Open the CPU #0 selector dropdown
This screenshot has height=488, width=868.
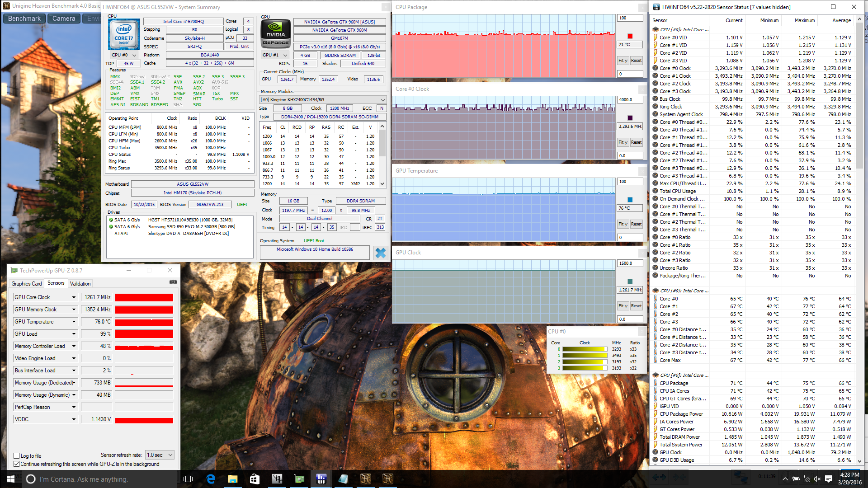click(x=124, y=55)
